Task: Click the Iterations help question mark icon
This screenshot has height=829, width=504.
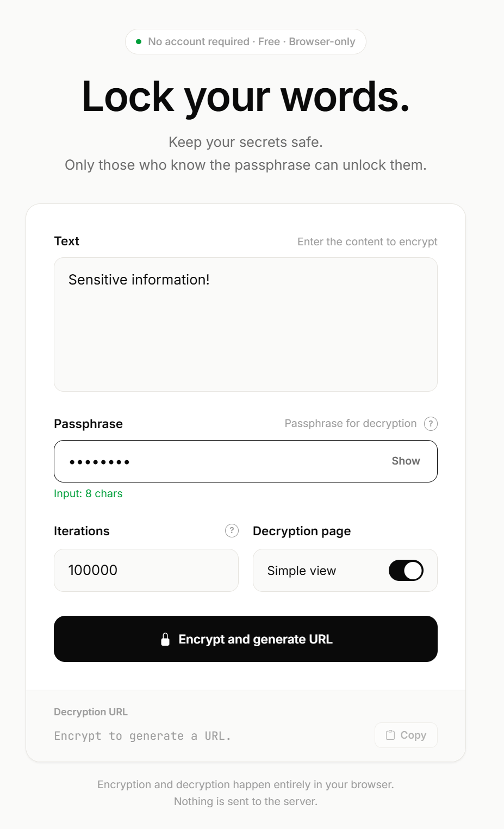Action: click(x=232, y=530)
